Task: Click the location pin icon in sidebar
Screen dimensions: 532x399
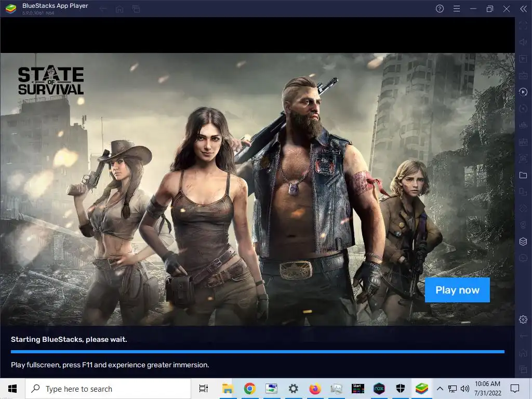Action: point(523,225)
